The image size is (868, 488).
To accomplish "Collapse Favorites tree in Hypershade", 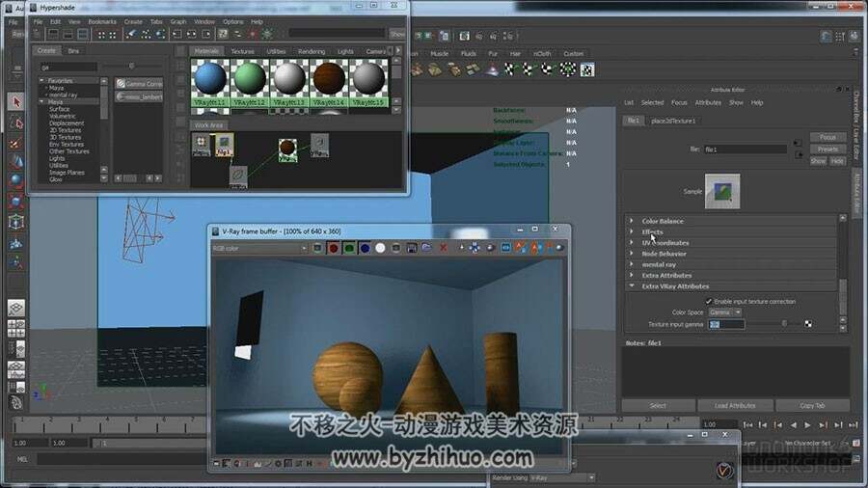I will coord(41,81).
